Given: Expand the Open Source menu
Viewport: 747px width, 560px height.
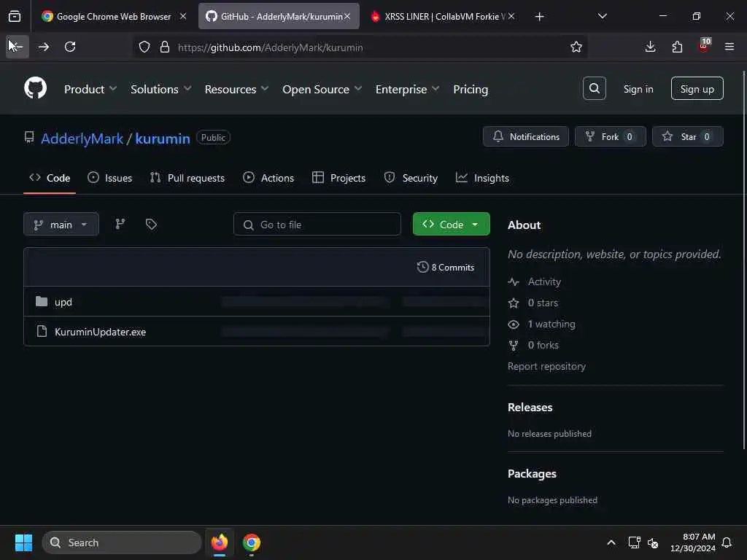Looking at the screenshot, I should (322, 89).
